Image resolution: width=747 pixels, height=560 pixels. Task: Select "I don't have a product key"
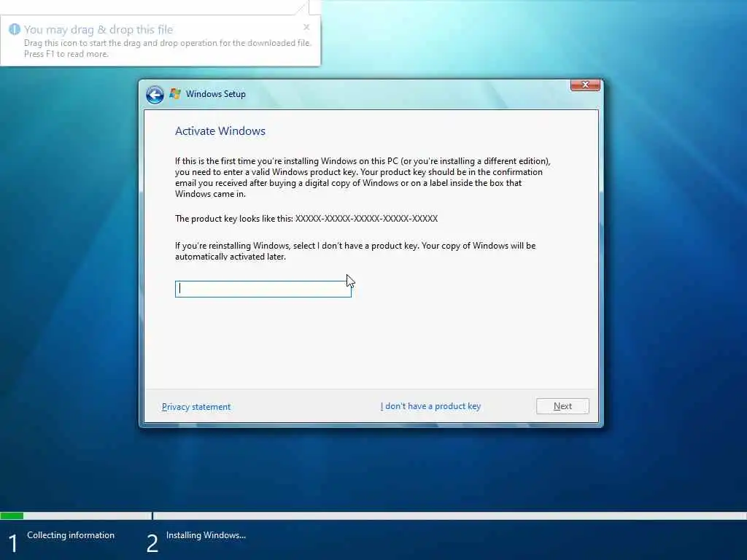click(x=430, y=406)
